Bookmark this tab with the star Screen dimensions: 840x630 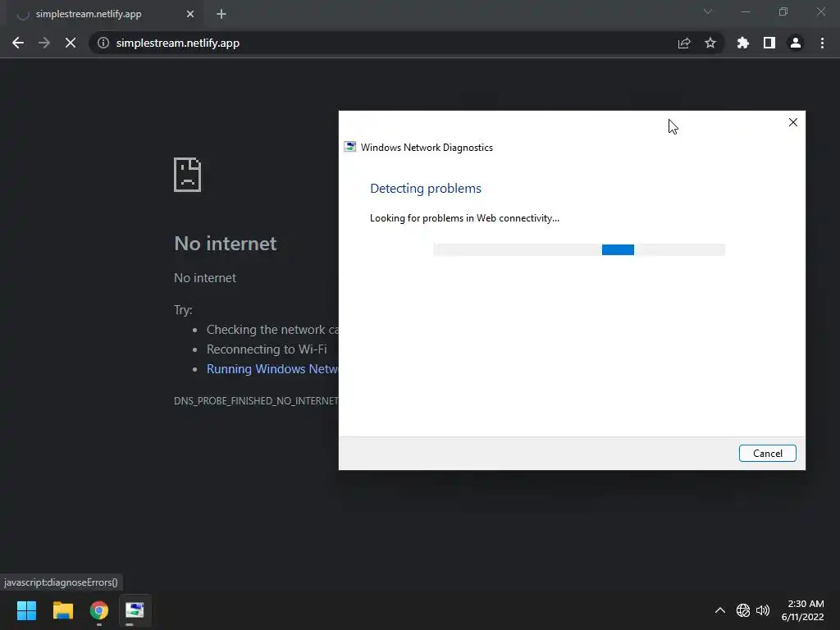tap(710, 43)
